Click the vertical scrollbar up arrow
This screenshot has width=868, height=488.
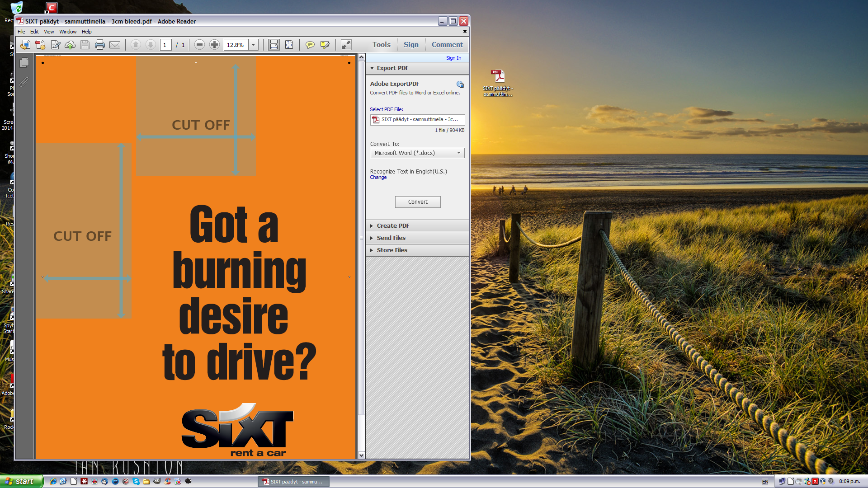(x=361, y=57)
